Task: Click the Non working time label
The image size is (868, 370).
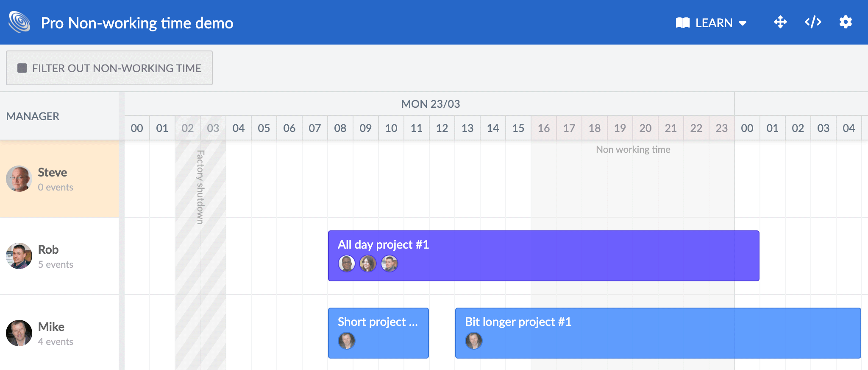Action: (633, 149)
